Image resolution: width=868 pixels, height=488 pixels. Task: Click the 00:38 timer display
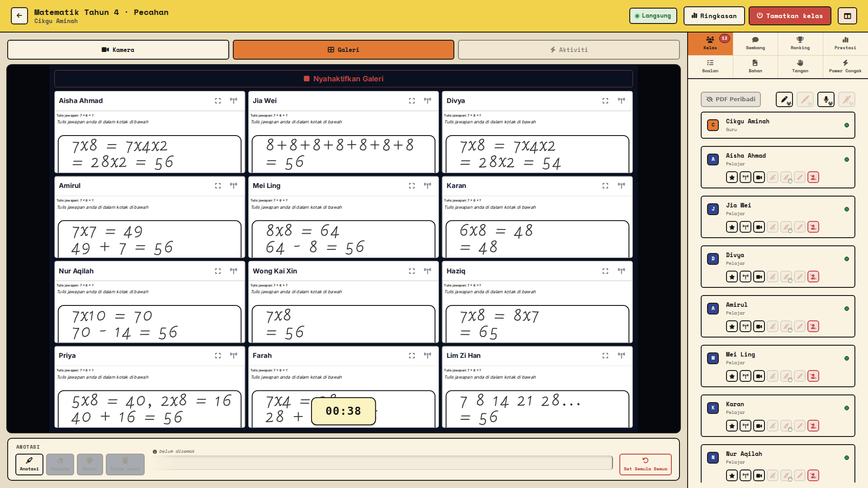point(344,411)
